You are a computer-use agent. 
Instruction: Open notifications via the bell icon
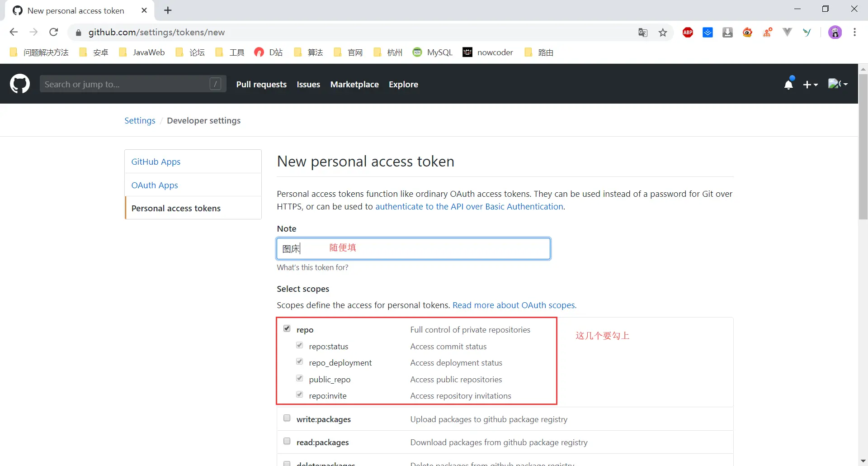pyautogui.click(x=789, y=84)
